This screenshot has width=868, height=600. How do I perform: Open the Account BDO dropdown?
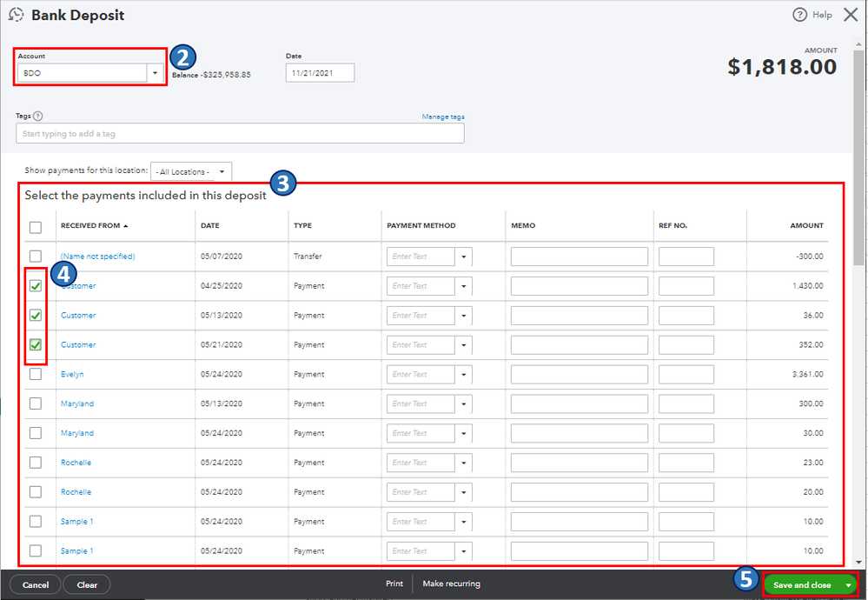(155, 72)
